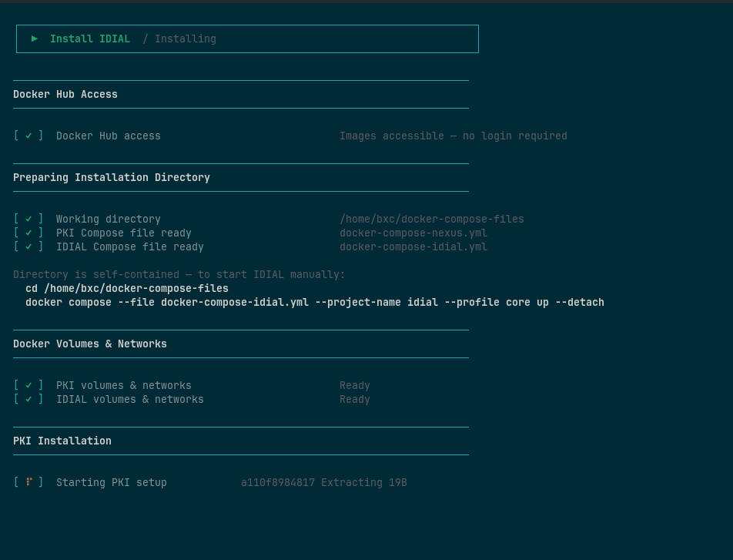Viewport: 733px width, 560px height.
Task: Click the Docker Hub Access section heading
Action: click(x=65, y=95)
